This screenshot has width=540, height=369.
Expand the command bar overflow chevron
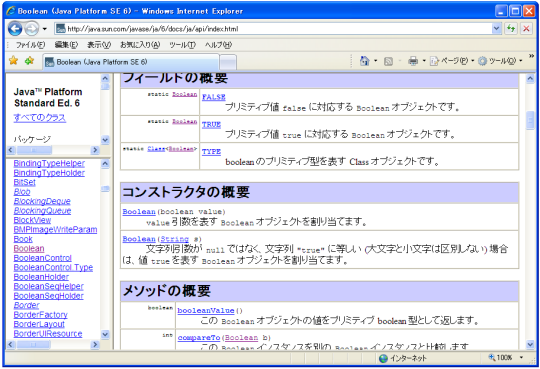point(531,56)
